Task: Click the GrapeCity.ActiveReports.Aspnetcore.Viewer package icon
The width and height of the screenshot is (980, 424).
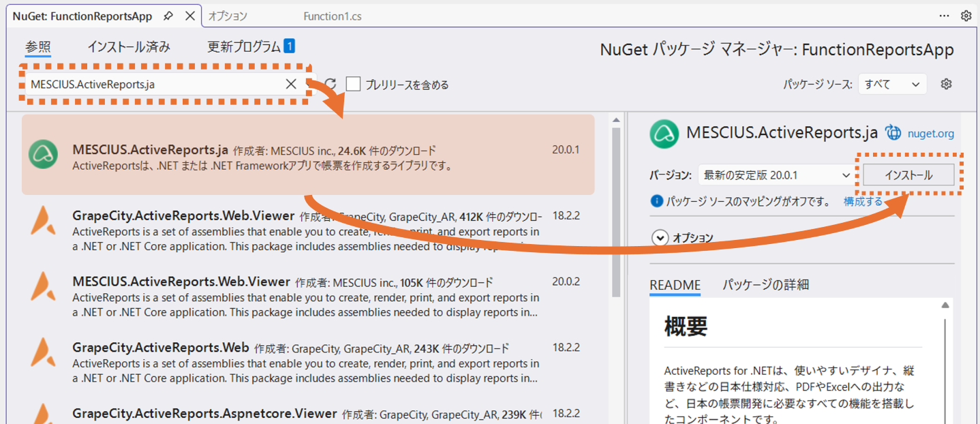Action: pos(44,414)
